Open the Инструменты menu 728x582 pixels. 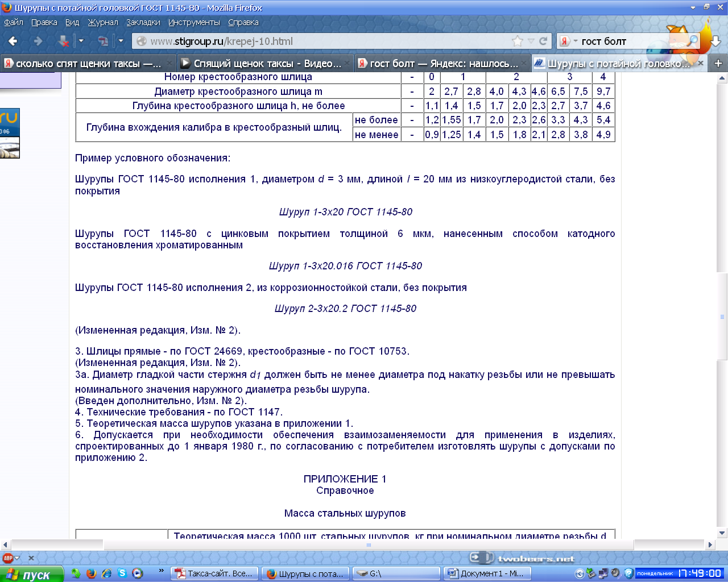(x=194, y=22)
